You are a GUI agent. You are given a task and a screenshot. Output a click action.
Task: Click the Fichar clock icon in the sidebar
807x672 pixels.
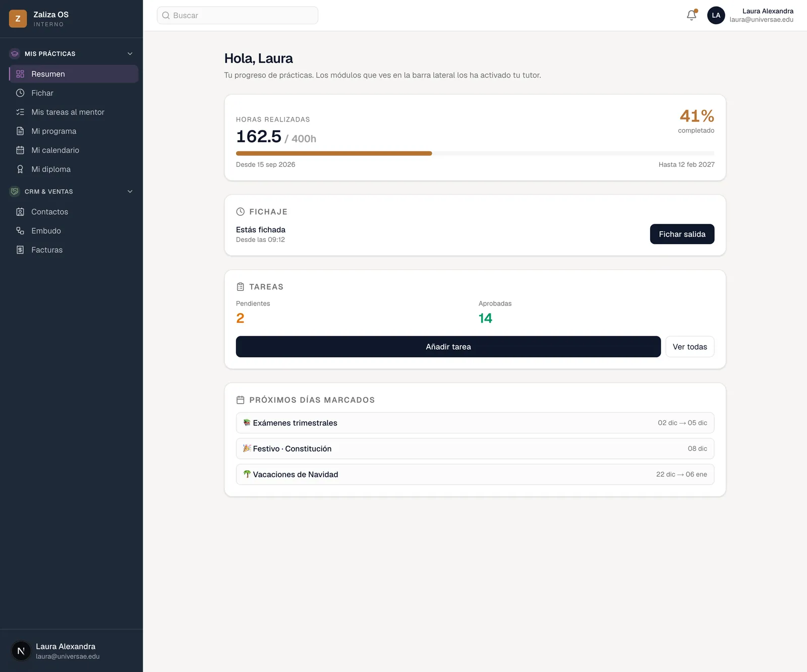(x=20, y=93)
